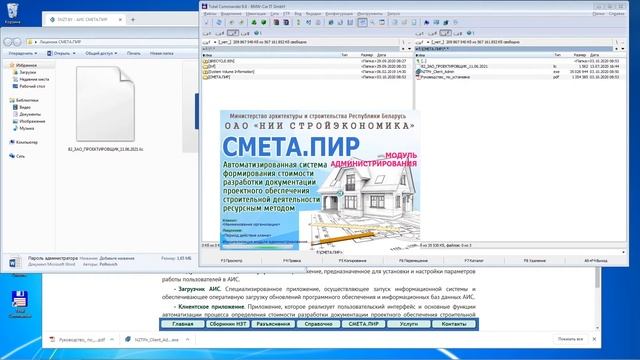Open the Выделение menu in Total Commander
This screenshot has width=640, height=360.
coord(231,14)
